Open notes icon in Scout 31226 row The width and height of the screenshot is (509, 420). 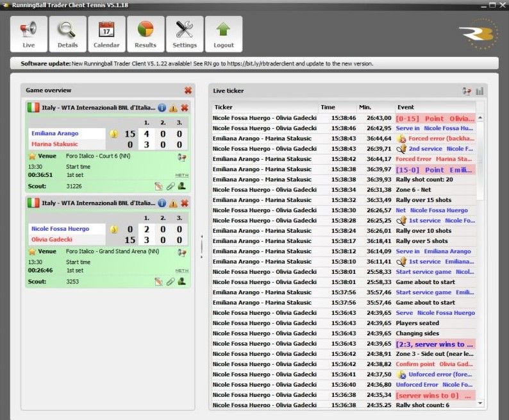point(158,186)
